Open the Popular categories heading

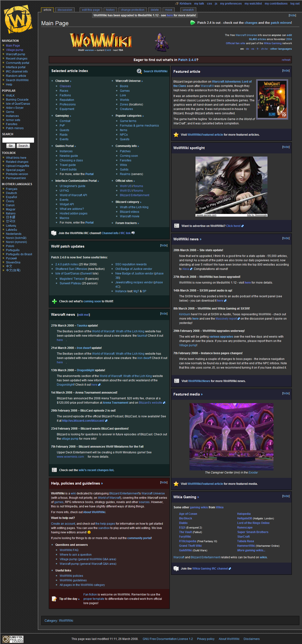click(x=130, y=116)
